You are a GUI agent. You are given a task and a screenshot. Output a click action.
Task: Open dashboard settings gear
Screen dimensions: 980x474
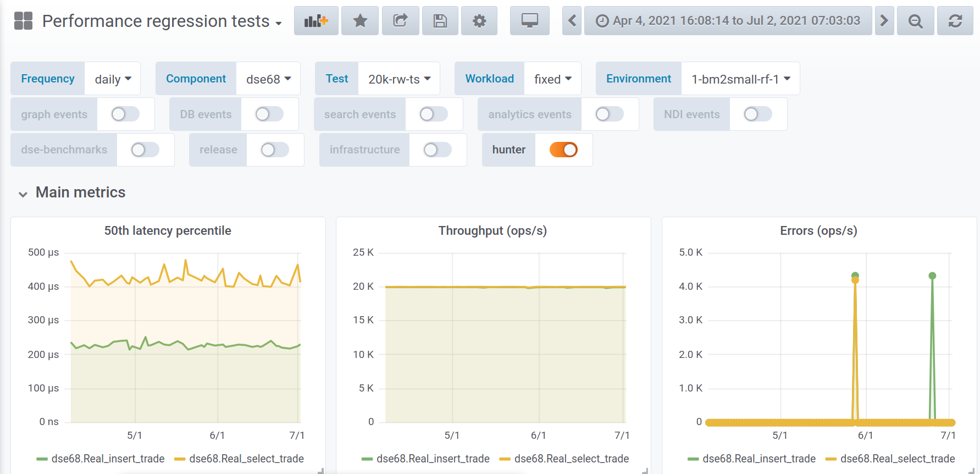[479, 21]
